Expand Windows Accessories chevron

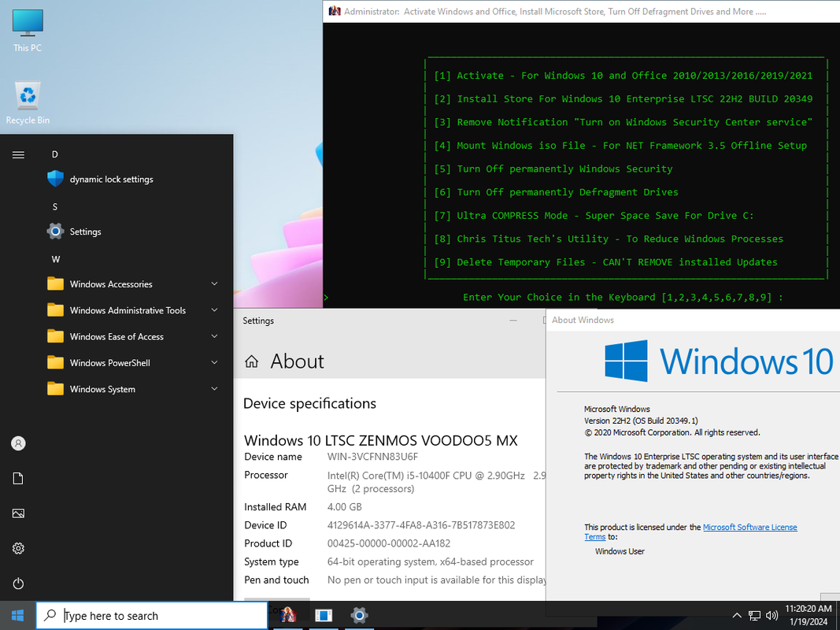click(x=214, y=283)
